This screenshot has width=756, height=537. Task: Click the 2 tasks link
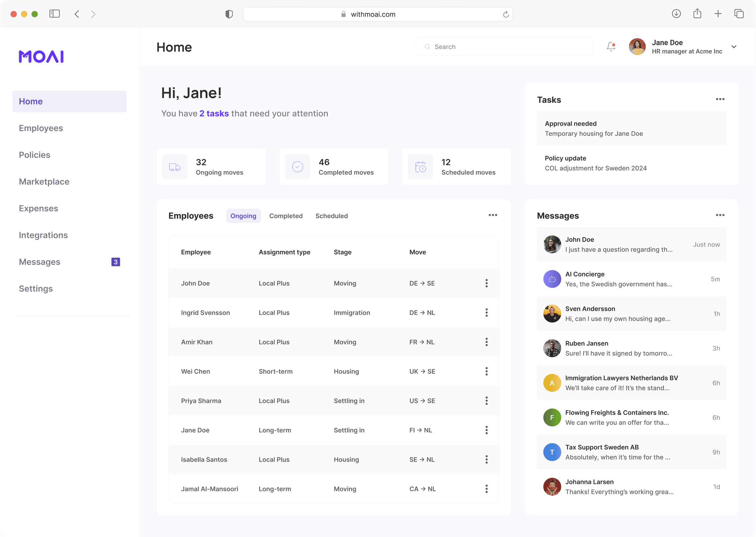pyautogui.click(x=214, y=114)
